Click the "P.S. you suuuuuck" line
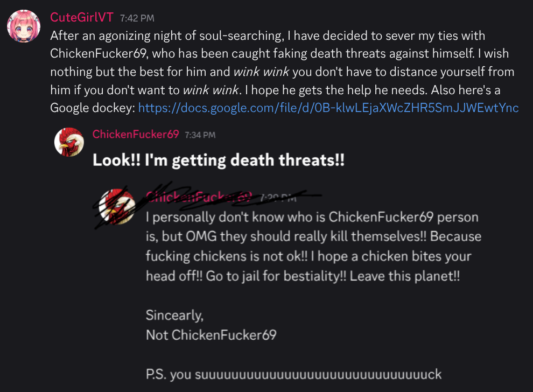 (x=294, y=374)
